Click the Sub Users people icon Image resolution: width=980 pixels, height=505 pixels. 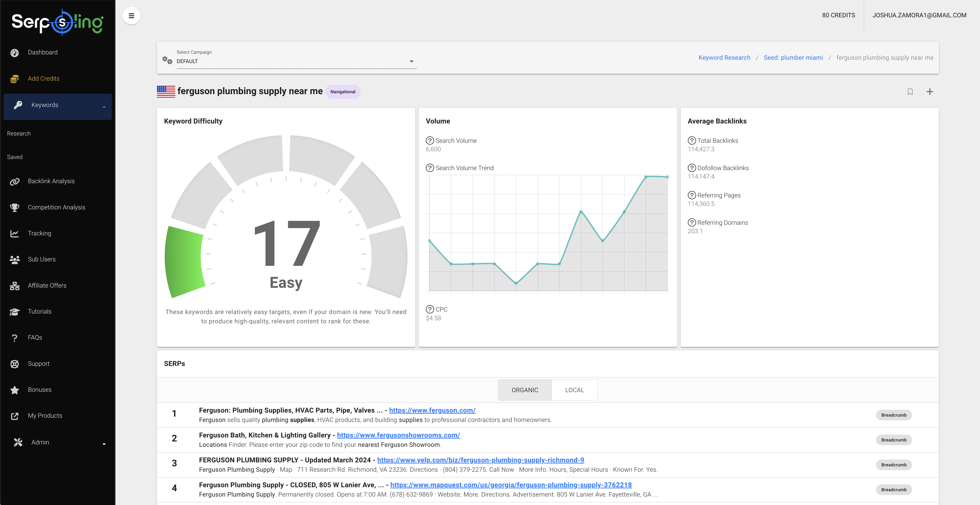click(14, 260)
